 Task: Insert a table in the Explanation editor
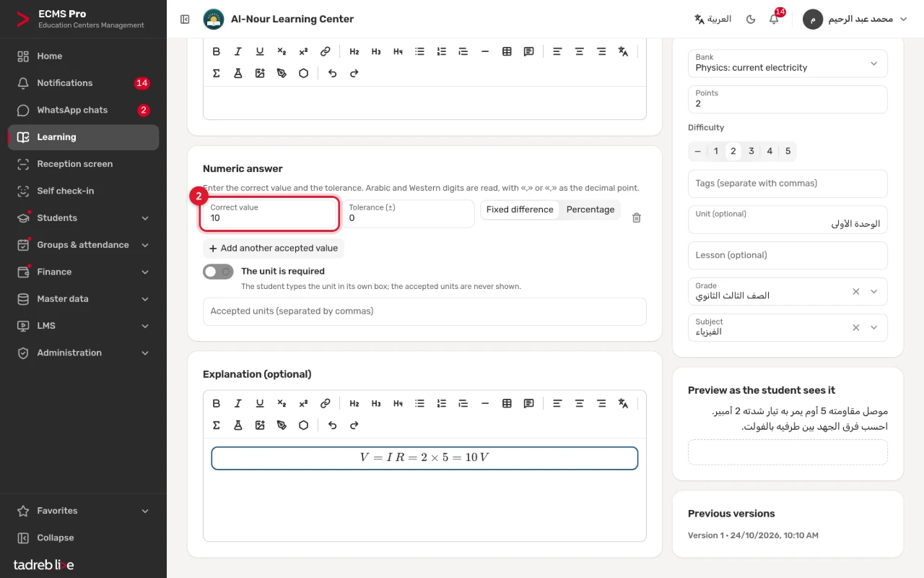click(x=507, y=403)
